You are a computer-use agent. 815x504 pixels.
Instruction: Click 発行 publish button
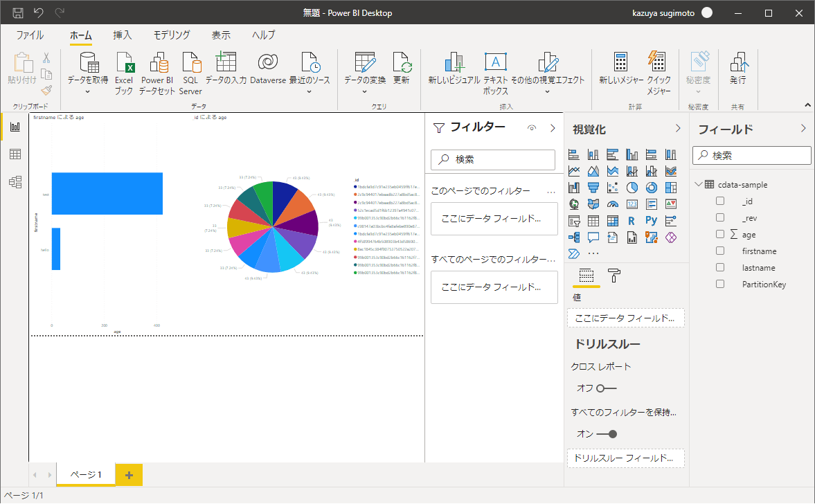pos(738,68)
